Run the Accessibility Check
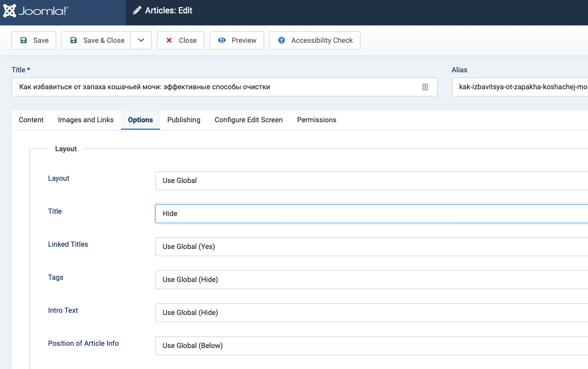The image size is (588, 369). tap(315, 40)
